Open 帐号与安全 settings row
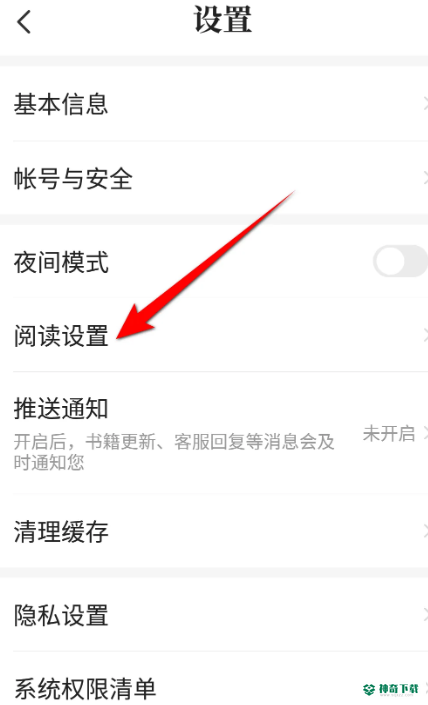This screenshot has width=428, height=705. pos(214,178)
